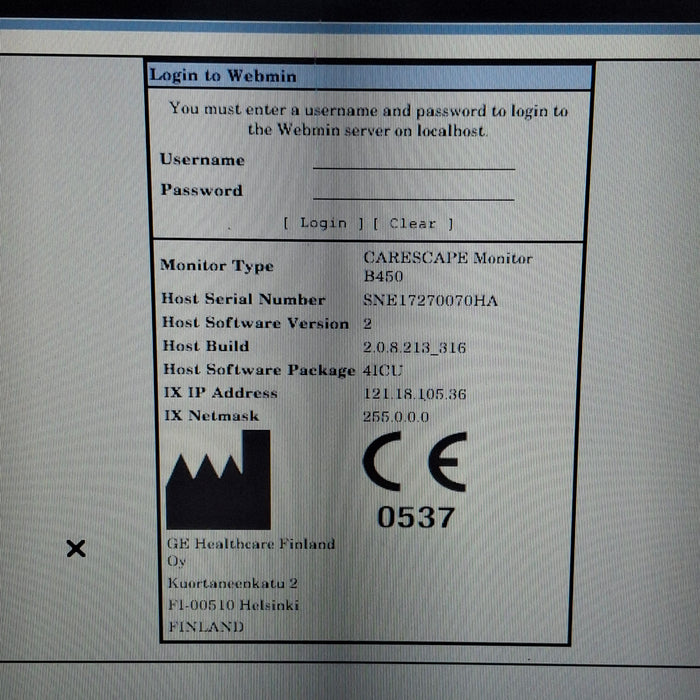This screenshot has height=700, width=700.
Task: Click the 'IX Netmask' label
Action: point(212,416)
